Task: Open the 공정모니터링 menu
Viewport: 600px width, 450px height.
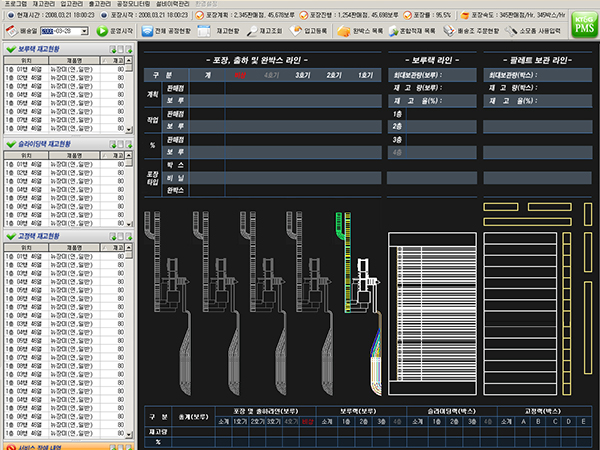Action: pyautogui.click(x=133, y=4)
